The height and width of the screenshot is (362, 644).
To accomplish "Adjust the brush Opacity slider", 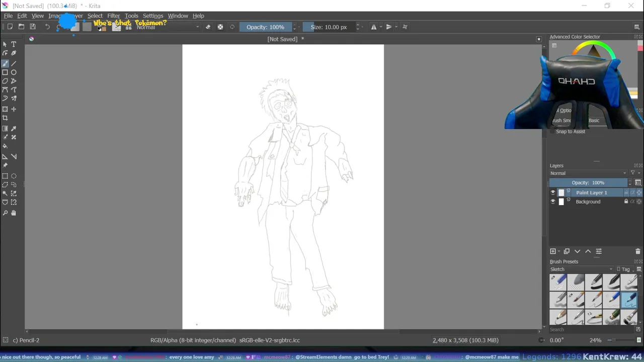I will [x=266, y=27].
